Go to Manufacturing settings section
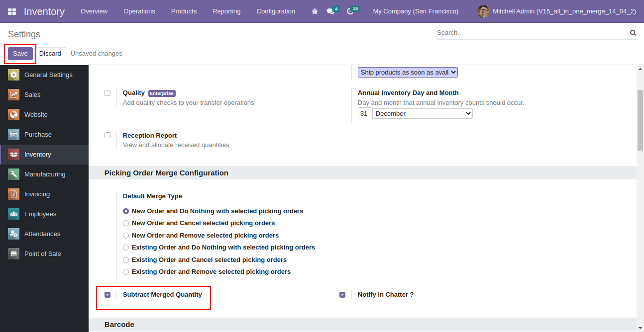Screen dimensions: 644x332 coord(44,174)
